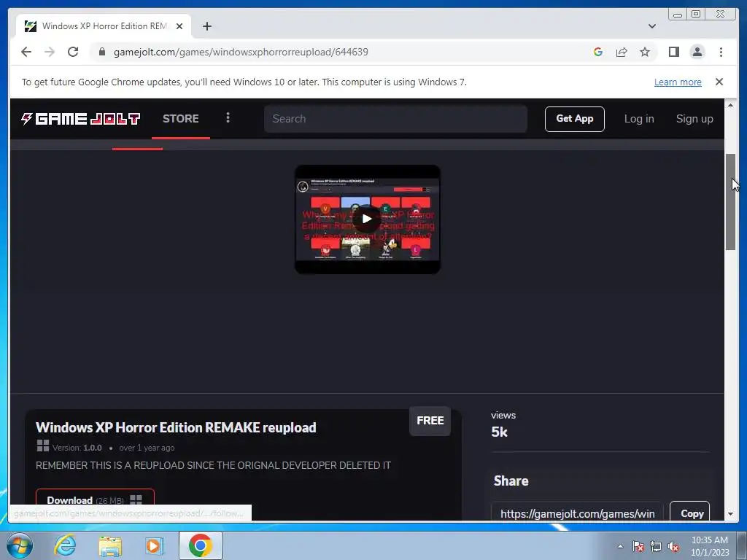Share this page via the share icon
The height and width of the screenshot is (560, 747).
coord(622,52)
